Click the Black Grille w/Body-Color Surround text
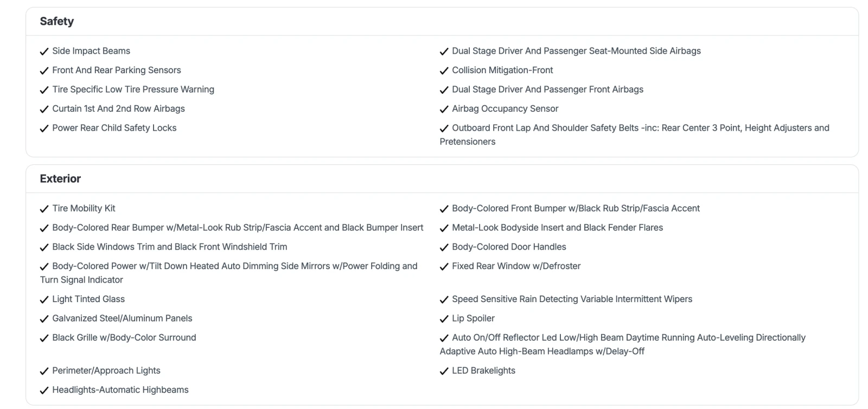The image size is (868, 409). (x=124, y=337)
